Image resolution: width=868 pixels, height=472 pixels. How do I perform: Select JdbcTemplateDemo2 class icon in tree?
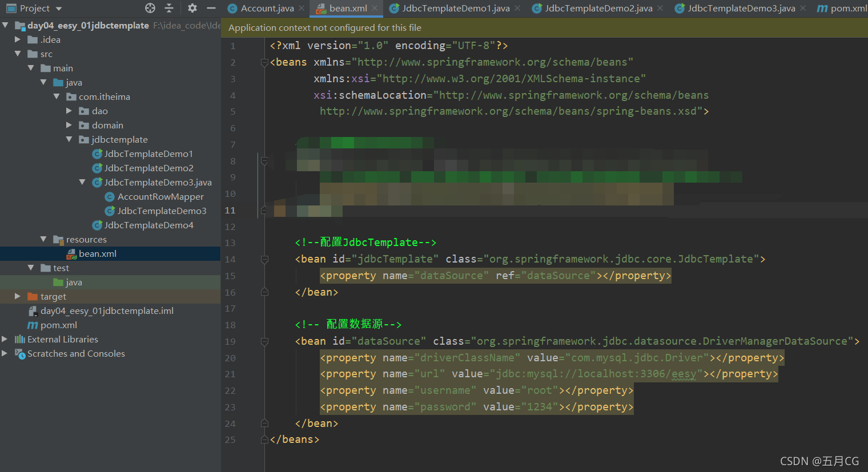(97, 168)
